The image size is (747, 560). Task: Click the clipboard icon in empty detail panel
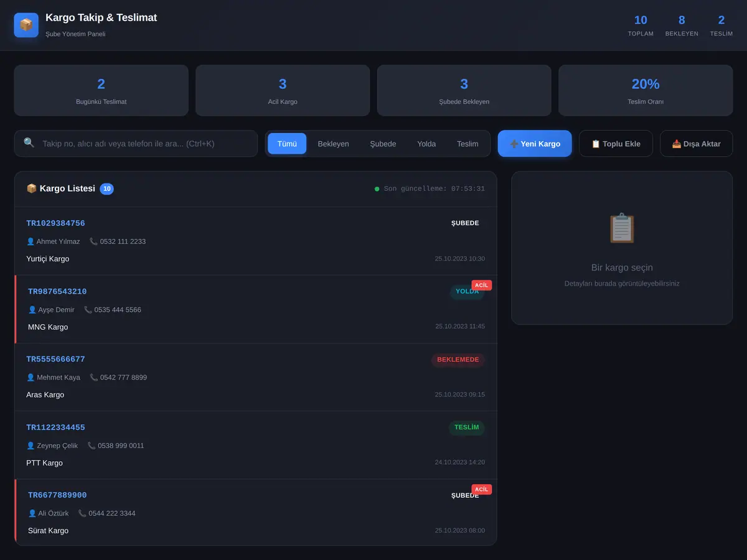[x=622, y=228]
